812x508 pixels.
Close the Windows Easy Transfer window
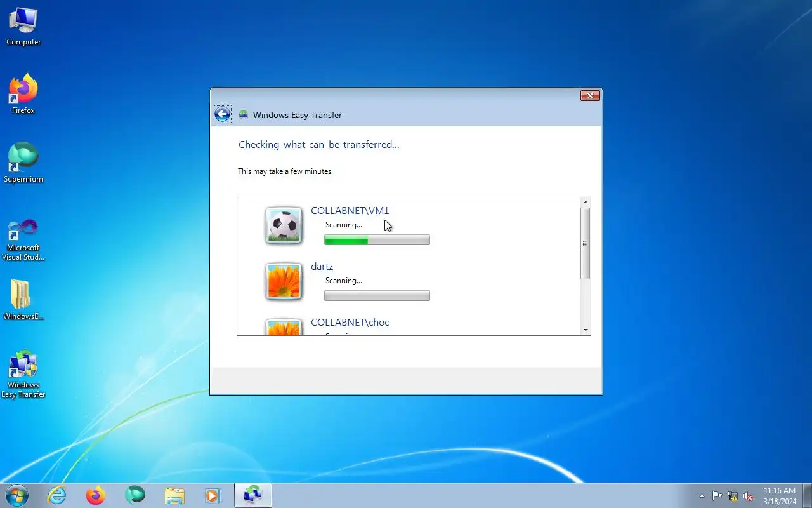pyautogui.click(x=590, y=96)
